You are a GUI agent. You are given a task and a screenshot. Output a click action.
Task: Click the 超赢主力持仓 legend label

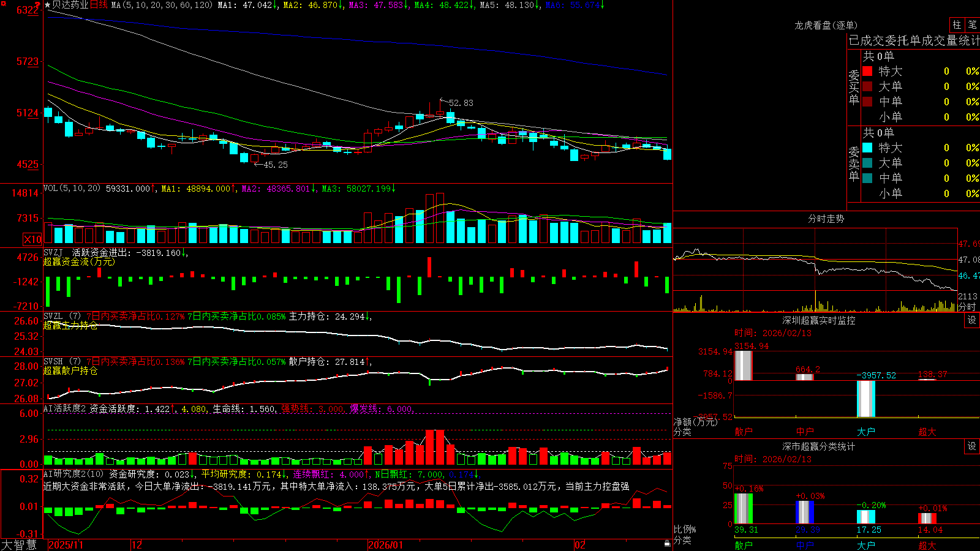coord(70,325)
